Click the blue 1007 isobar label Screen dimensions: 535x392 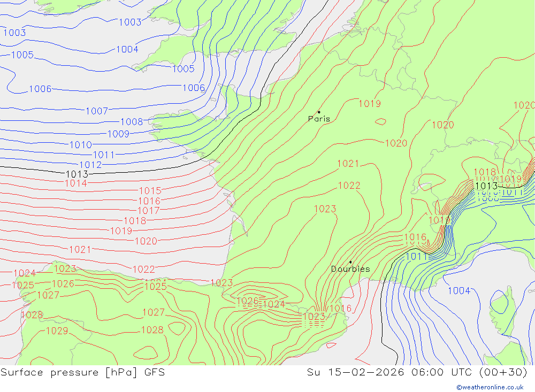(x=97, y=111)
